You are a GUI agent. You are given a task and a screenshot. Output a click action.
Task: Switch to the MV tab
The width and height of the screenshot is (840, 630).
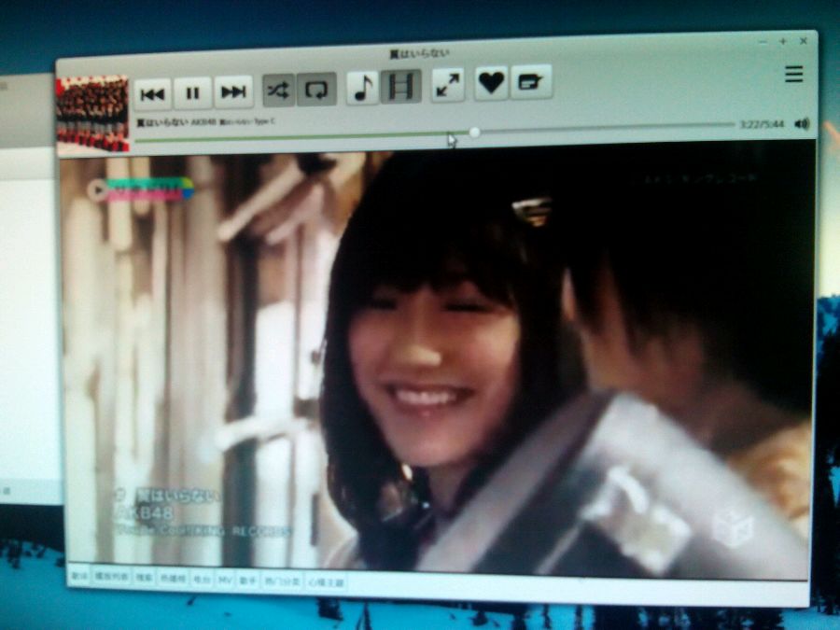[225, 581]
